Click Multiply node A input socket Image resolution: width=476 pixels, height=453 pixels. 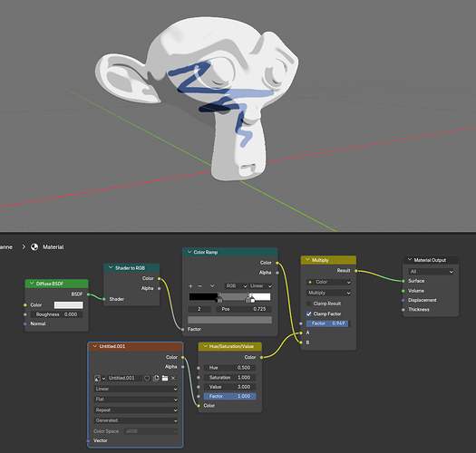301,333
